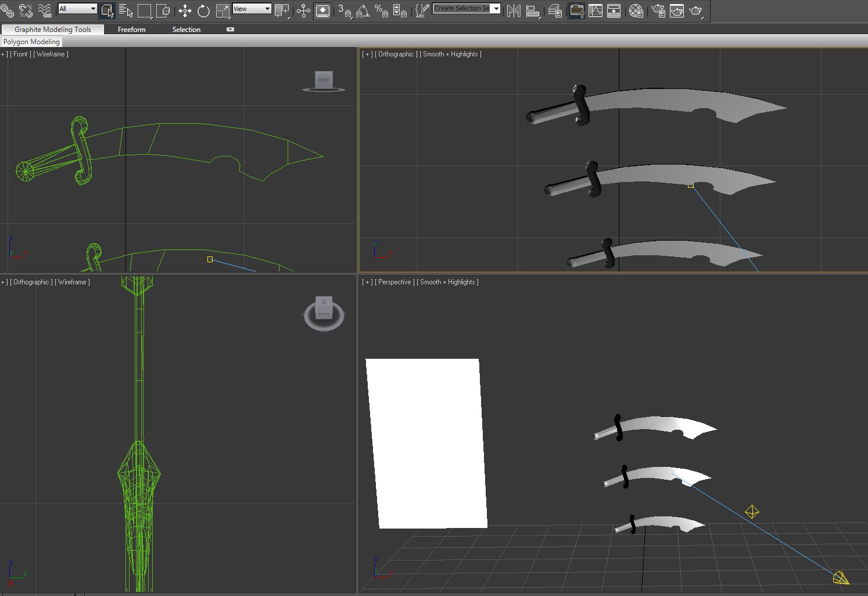
Task: Launch the Layer Manager
Action: [x=555, y=10]
